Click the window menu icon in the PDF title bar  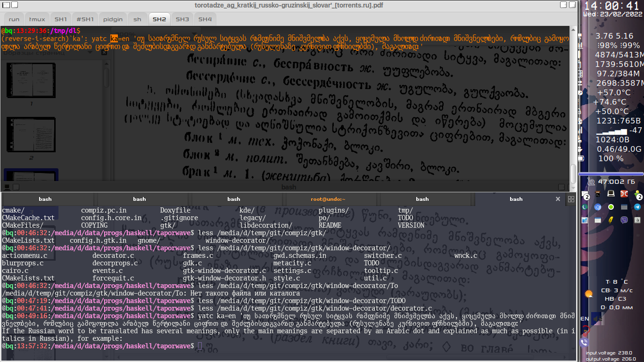coord(6,5)
